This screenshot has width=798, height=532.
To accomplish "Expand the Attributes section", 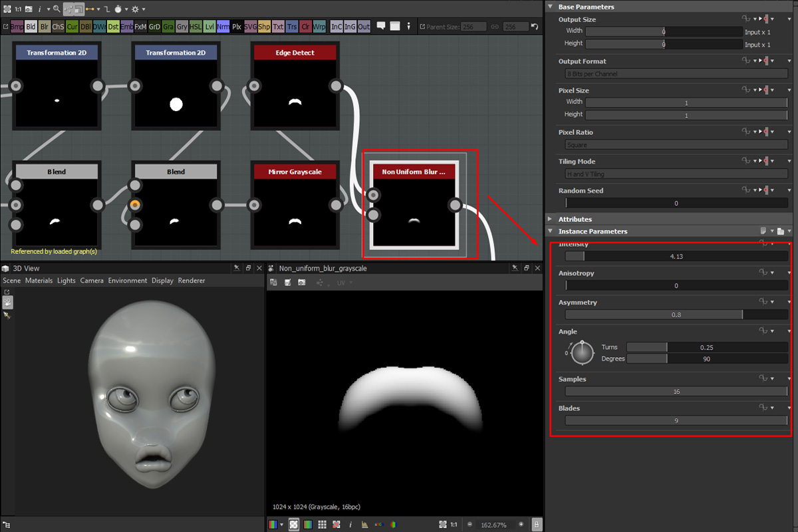I will click(550, 219).
